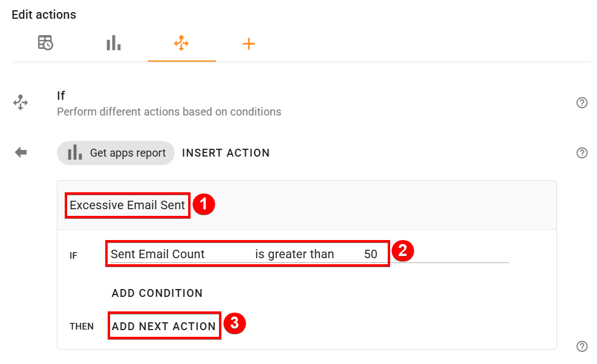The height and width of the screenshot is (364, 597).
Task: Open help icon beside the If description
Action: point(582,103)
